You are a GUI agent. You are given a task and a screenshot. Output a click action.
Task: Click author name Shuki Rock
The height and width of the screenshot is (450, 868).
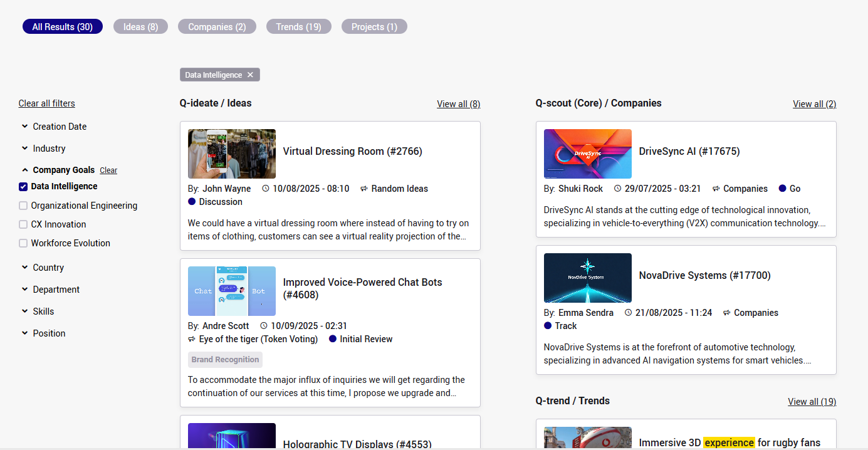[x=580, y=189]
